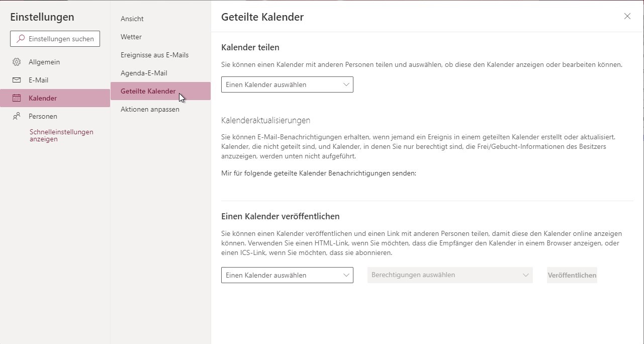Screen dimensions: 644x344
Task: Click the Geteilte Kalender page title
Action: (x=262, y=17)
